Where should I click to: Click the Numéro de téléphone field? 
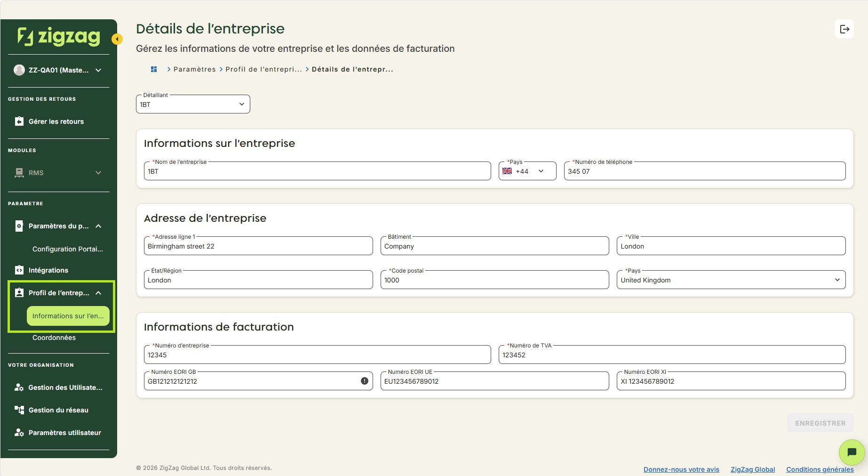tap(705, 171)
